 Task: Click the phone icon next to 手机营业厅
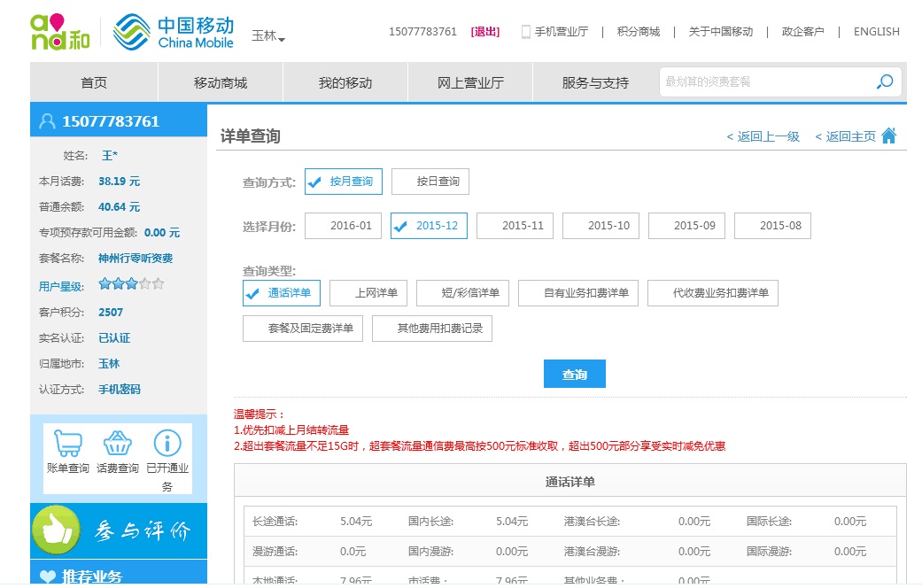(x=525, y=32)
